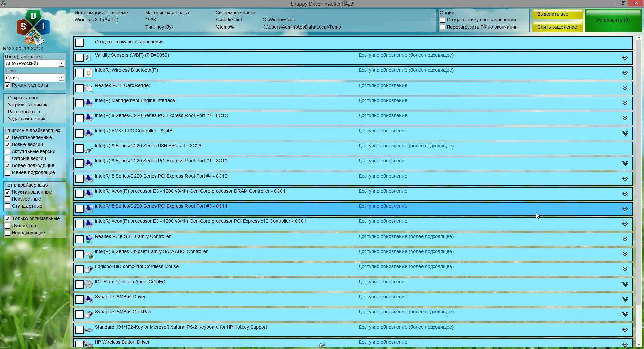Screen dimensions: 644x349
Task: Click the IDT High Definition Audio speaker icon
Action: 88,284
